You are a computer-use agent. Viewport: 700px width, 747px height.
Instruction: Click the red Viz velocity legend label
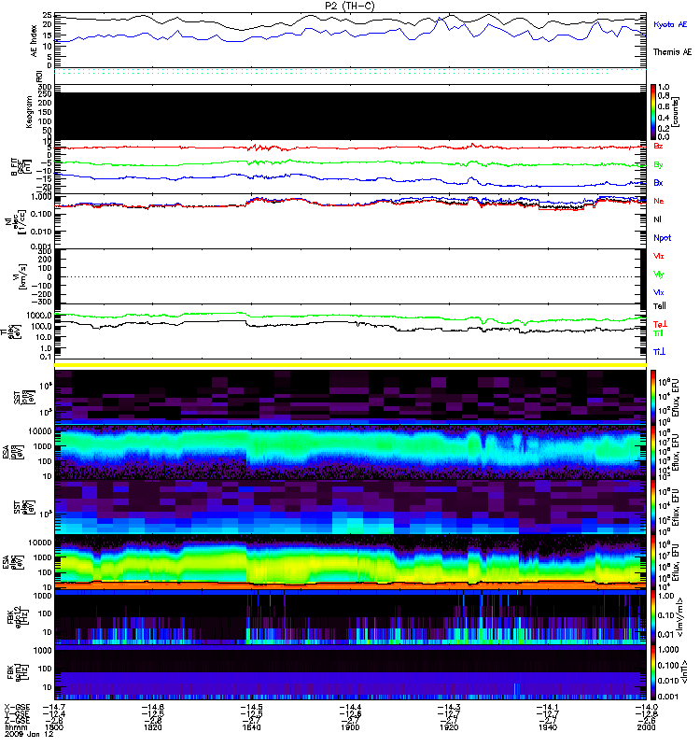[x=659, y=256]
